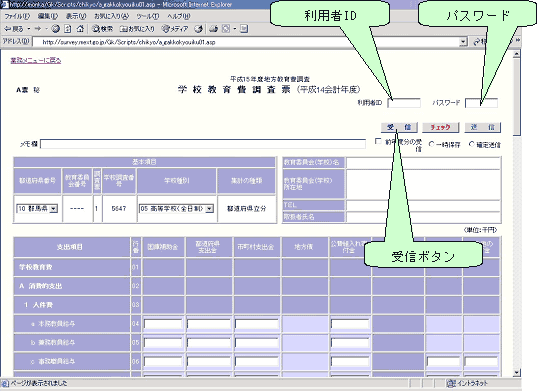539x391 pixels.
Task: Open the Favorites (お気に入り) toolbar button
Action: tap(137, 29)
